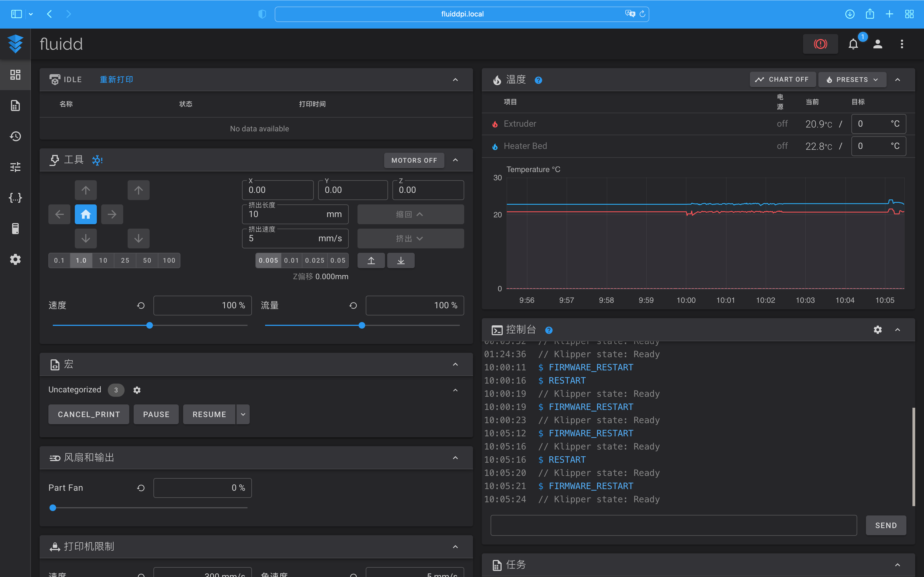The height and width of the screenshot is (577, 924).
Task: Open console settings gear
Action: pos(878,330)
